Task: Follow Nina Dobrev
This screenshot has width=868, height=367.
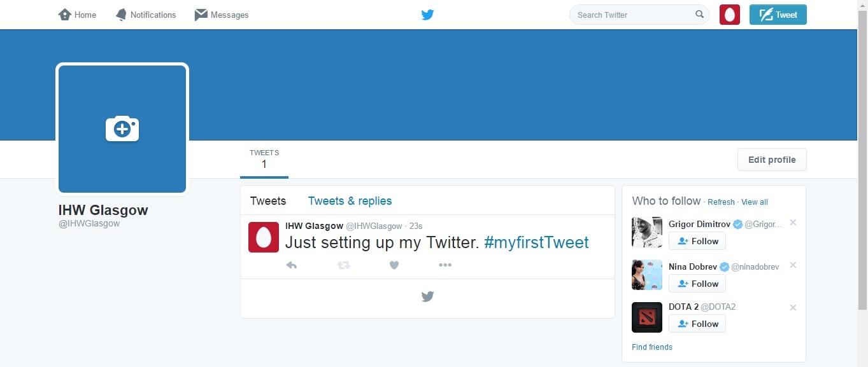Action: (697, 284)
